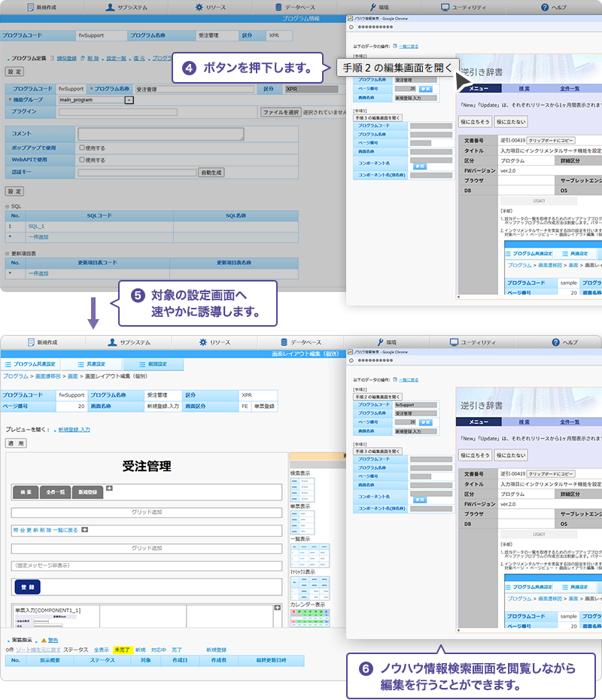602x700 pixels.
Task: Select メニュー tab in lower 逆引き辞書 popup
Action: click(x=479, y=422)
